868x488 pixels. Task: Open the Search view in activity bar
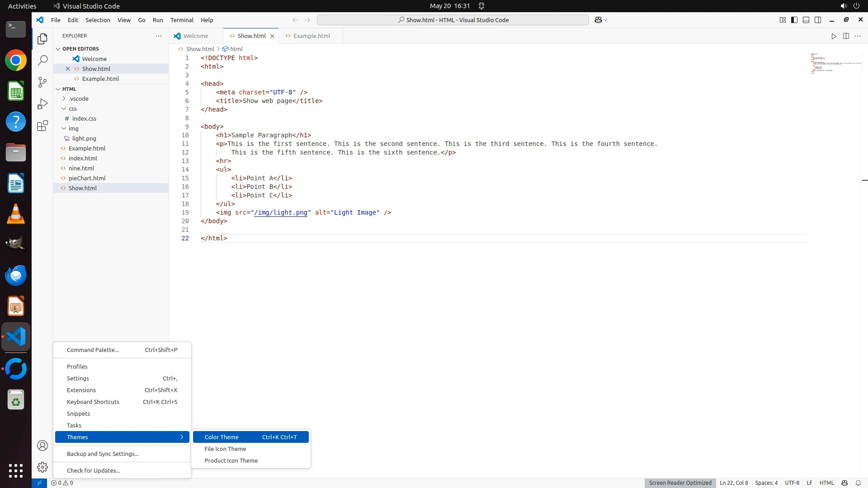(42, 60)
